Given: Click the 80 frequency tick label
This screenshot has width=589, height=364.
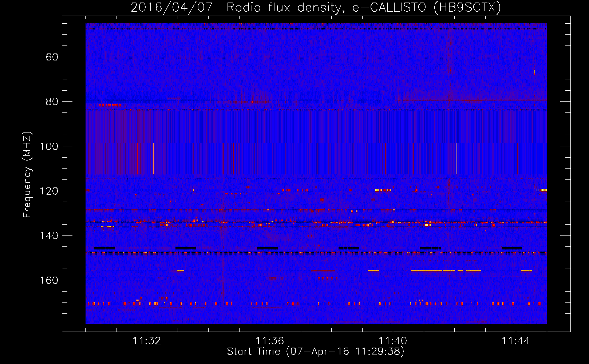Looking at the screenshot, I should [x=52, y=102].
